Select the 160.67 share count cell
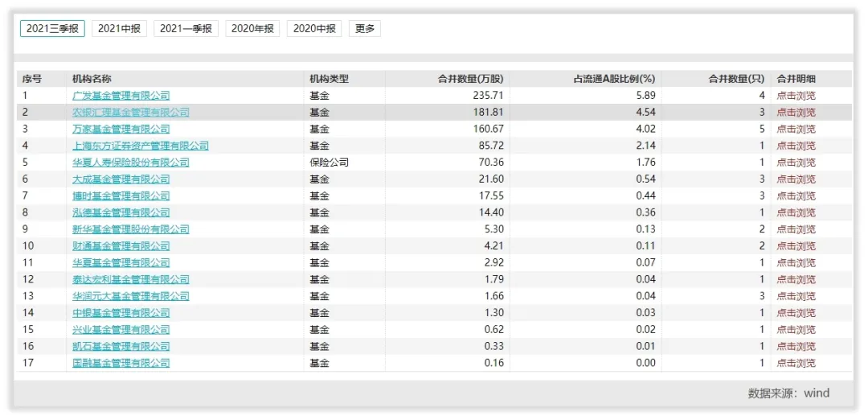The height and width of the screenshot is (420, 868). tap(488, 129)
